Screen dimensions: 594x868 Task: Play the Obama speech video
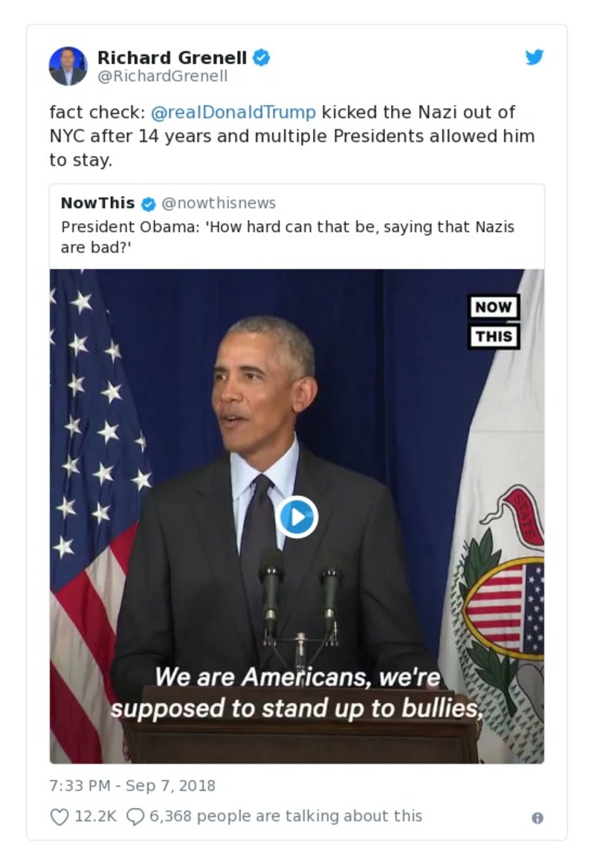[300, 518]
